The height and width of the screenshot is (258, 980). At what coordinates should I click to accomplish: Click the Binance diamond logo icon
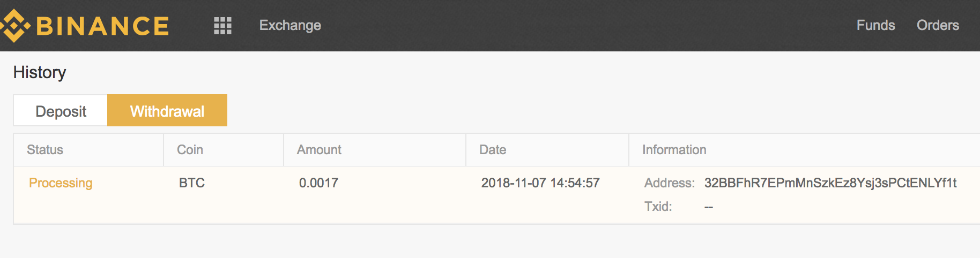14,25
